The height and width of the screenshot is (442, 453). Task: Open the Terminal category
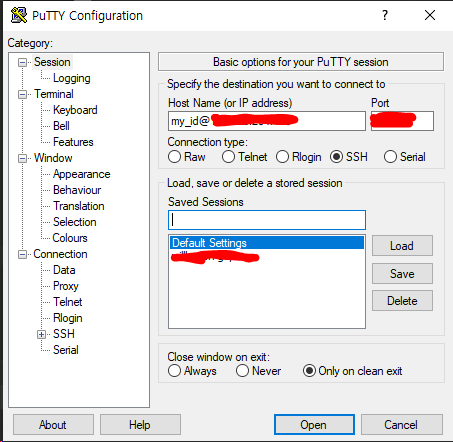tap(54, 94)
